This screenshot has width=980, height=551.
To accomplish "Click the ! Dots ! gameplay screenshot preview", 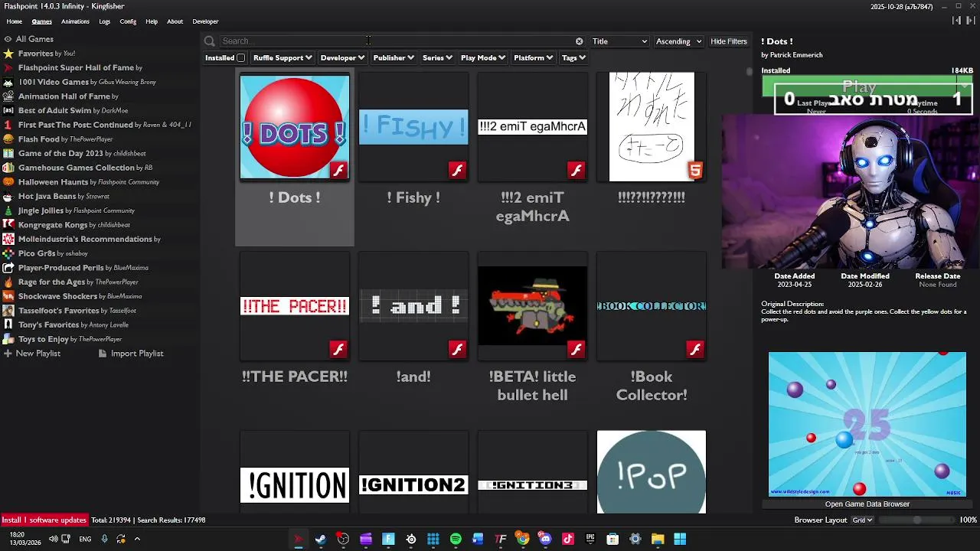I will click(x=867, y=425).
